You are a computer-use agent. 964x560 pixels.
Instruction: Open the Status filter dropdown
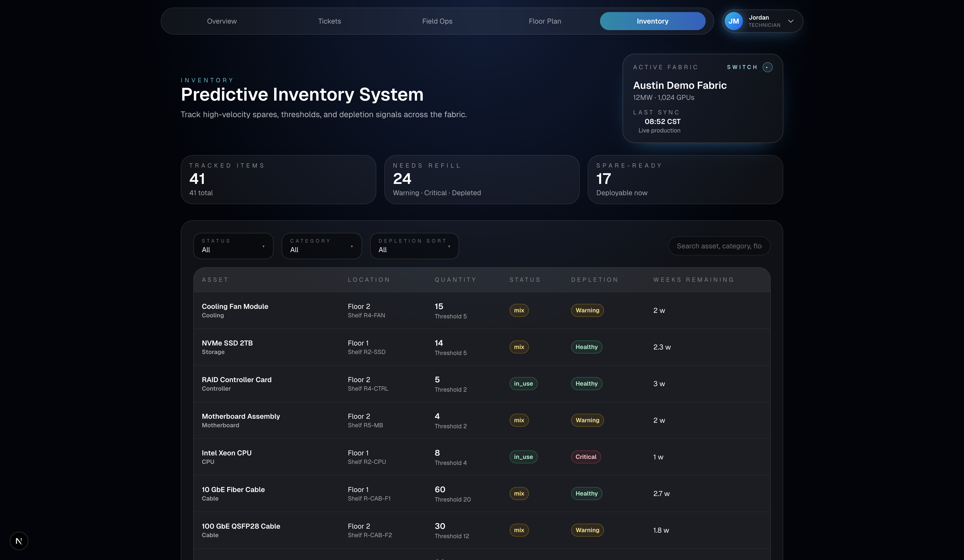(x=233, y=246)
